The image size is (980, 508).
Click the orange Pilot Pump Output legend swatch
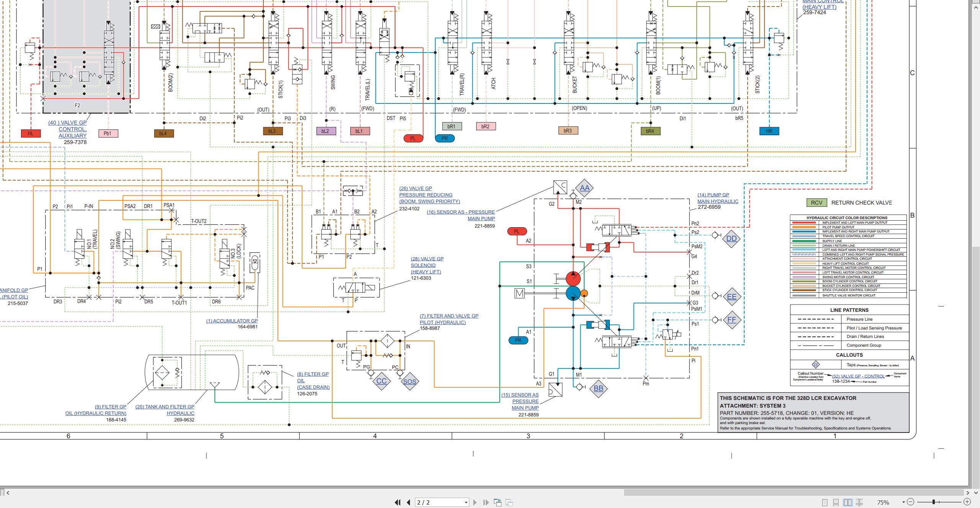coord(804,227)
